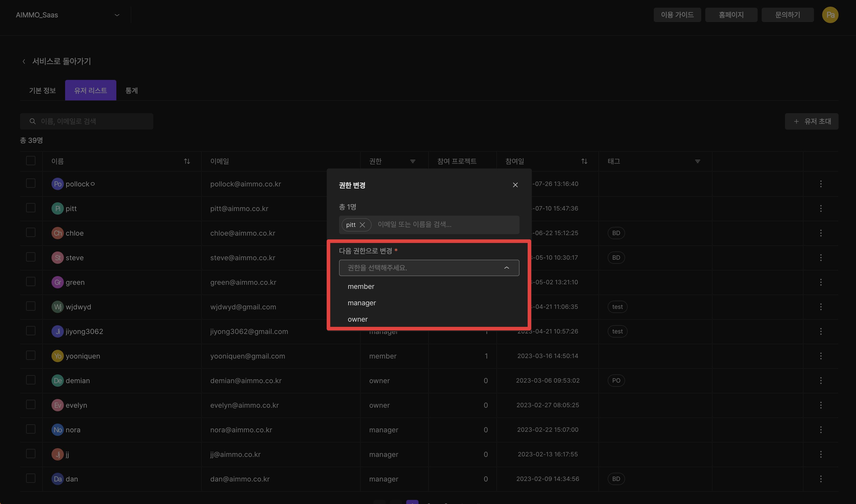Screen dimensions: 856x504
Task: Click the back arrow beside 서비스로 돌아가기
Action: click(24, 61)
